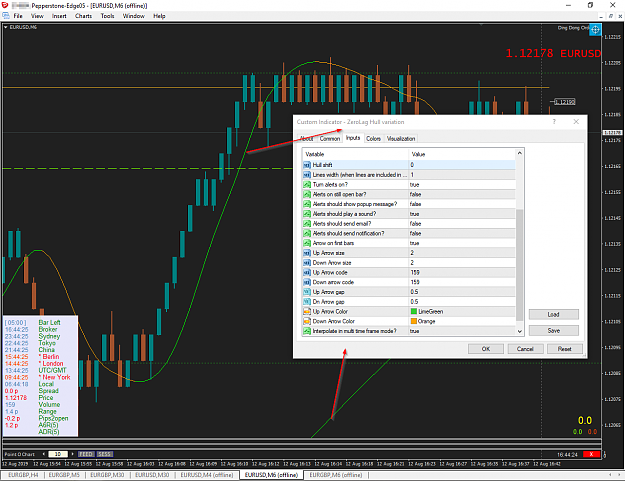
Task: Click the EURUSD,M6 chart dropdown triangle
Action: [x=6, y=27]
